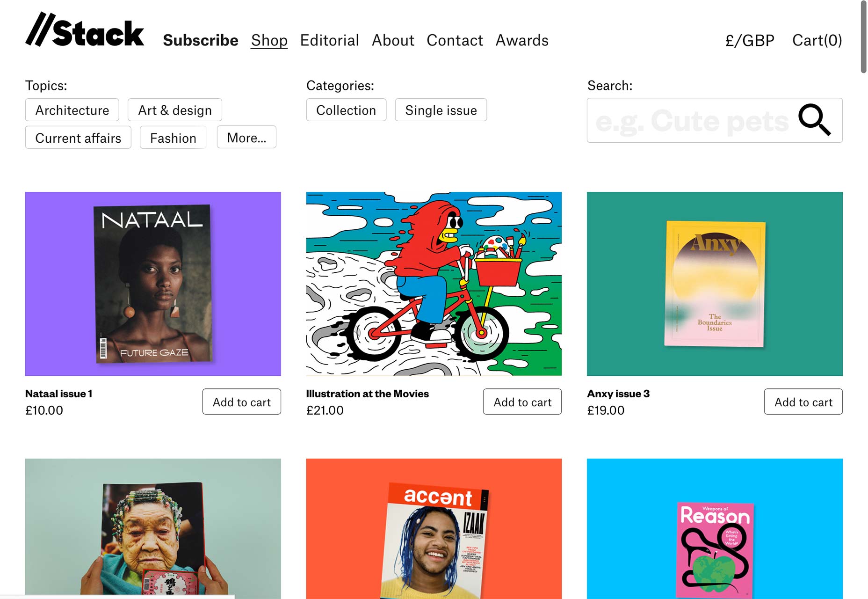Enable the Fashion topic filter
868x599 pixels.
pos(173,138)
